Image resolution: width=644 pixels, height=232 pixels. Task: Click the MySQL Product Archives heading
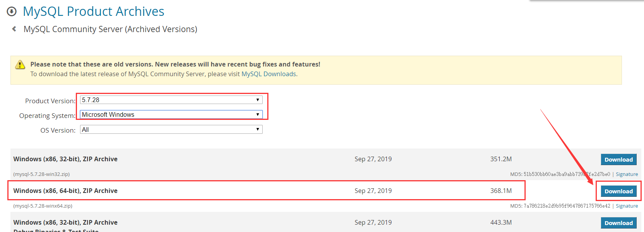click(94, 12)
